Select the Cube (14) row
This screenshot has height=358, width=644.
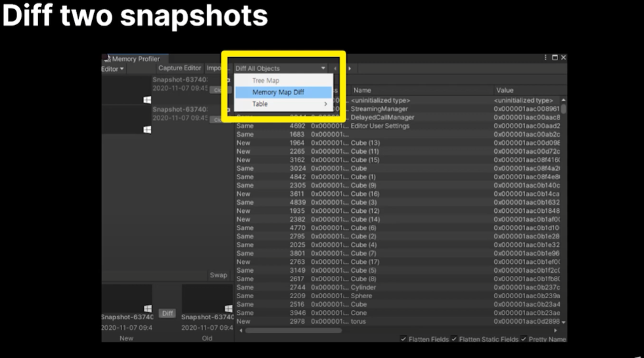click(x=398, y=219)
